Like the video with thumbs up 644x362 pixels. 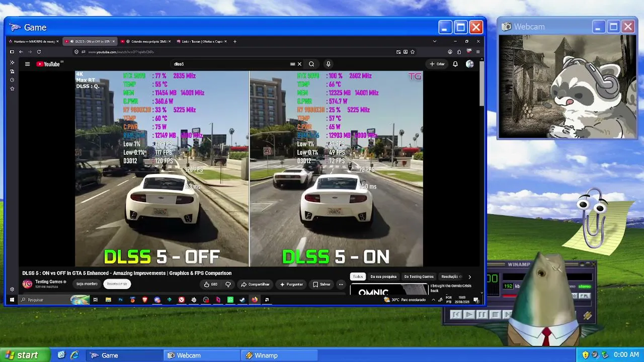coord(210,284)
